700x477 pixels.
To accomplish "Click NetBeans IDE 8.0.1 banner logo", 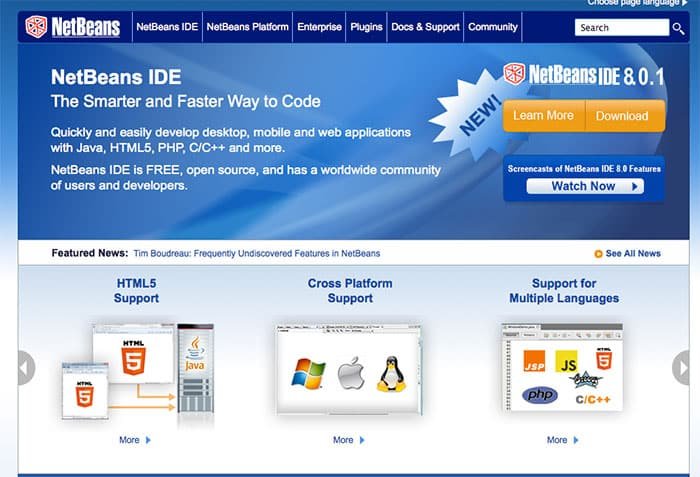I will tap(584, 75).
